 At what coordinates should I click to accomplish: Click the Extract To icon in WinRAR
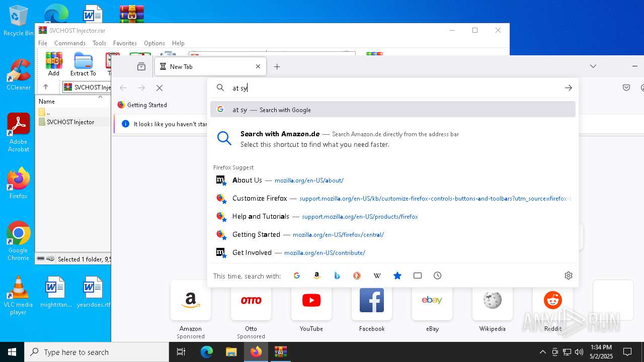point(83,64)
